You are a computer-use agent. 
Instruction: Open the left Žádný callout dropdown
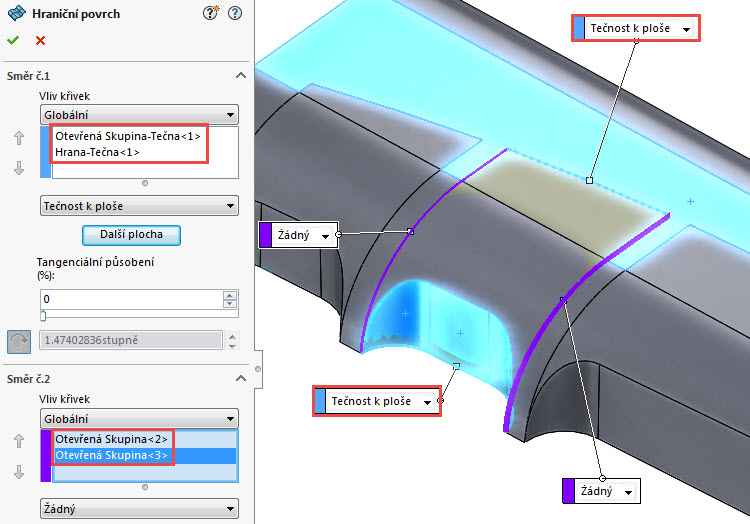click(x=325, y=236)
